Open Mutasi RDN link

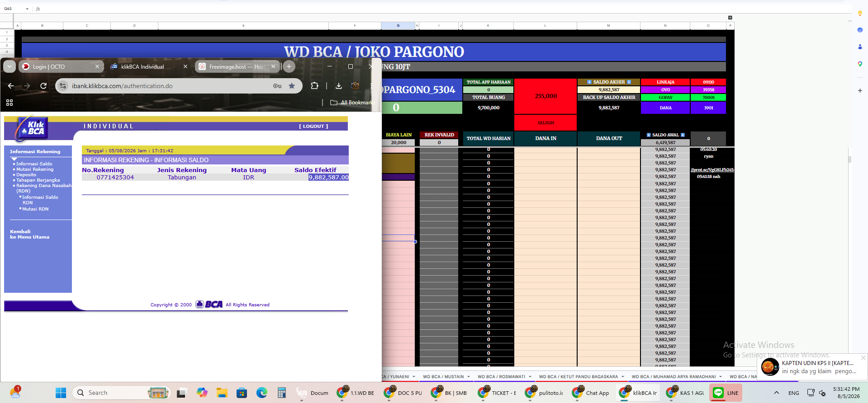[35, 209]
